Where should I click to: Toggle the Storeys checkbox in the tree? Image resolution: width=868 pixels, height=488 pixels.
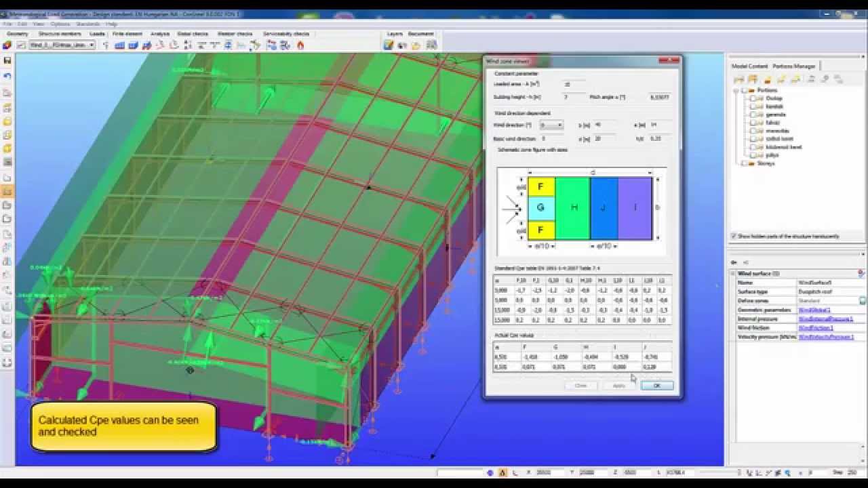(744, 163)
